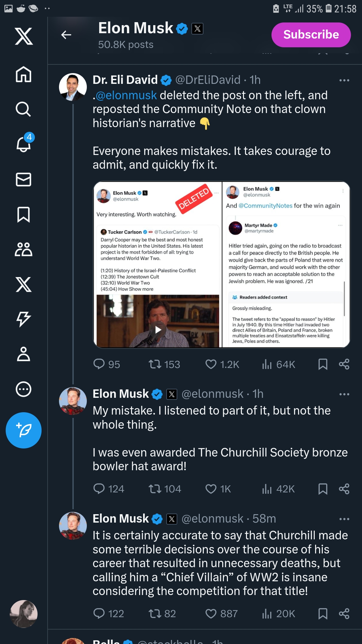Open the Messages envelope icon
The height and width of the screenshot is (644, 362).
(23, 179)
